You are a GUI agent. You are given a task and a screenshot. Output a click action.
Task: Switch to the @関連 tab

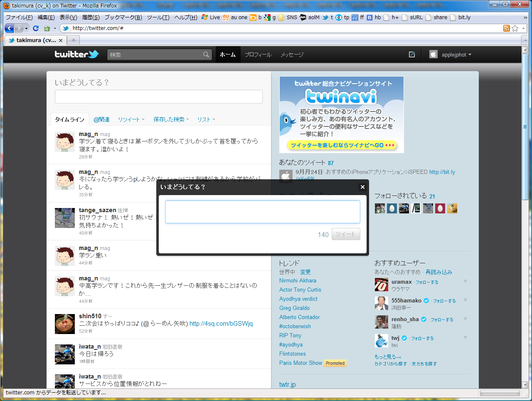(x=101, y=119)
